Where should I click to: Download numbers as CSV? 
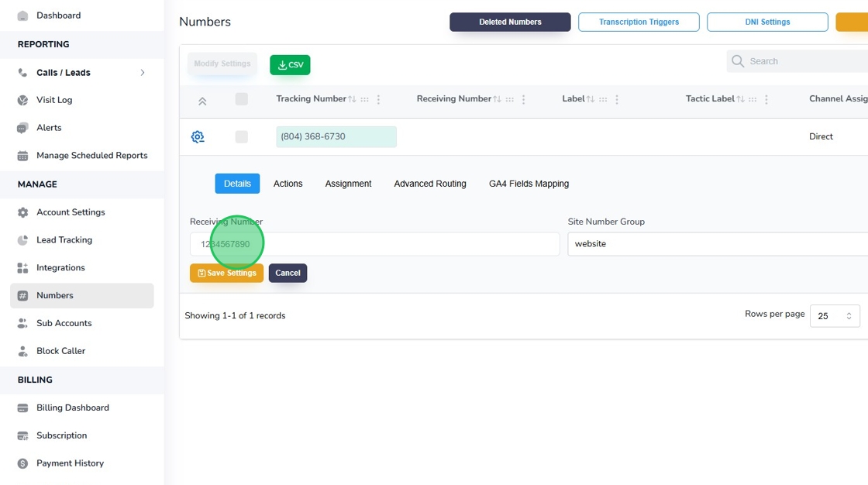point(290,65)
